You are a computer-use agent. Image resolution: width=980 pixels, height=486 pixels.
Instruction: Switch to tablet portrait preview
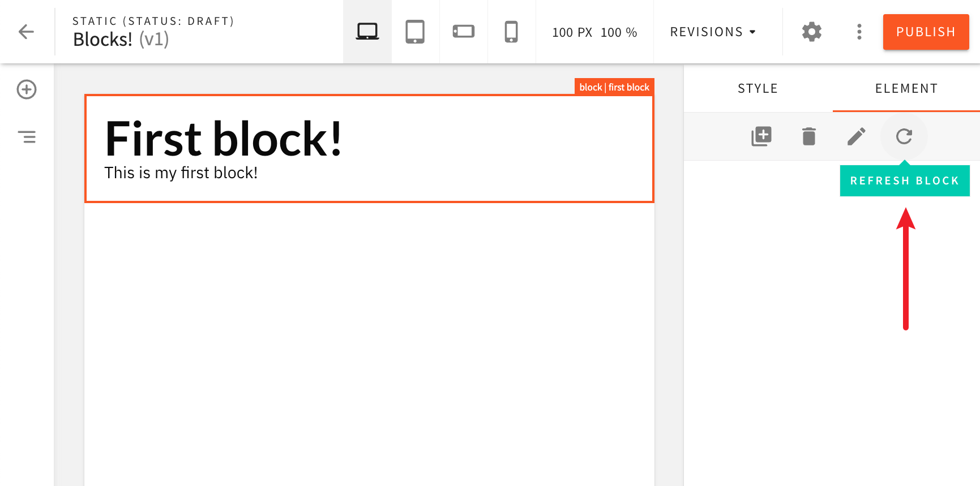click(415, 32)
